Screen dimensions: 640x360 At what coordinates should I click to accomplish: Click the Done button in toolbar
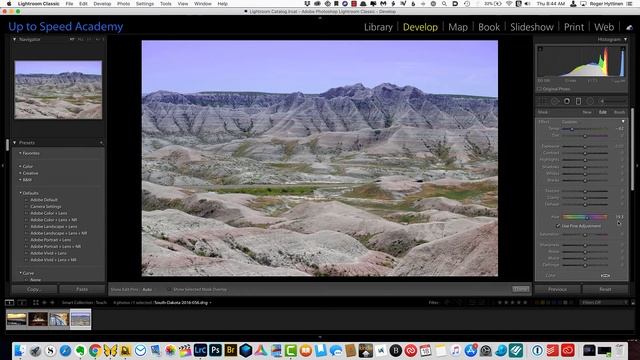pos(520,289)
